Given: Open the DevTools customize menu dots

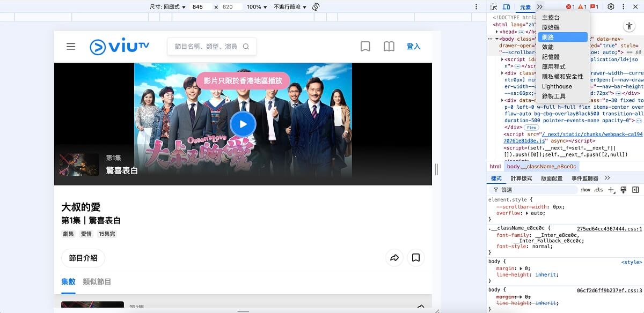Looking at the screenshot, I should (x=623, y=7).
